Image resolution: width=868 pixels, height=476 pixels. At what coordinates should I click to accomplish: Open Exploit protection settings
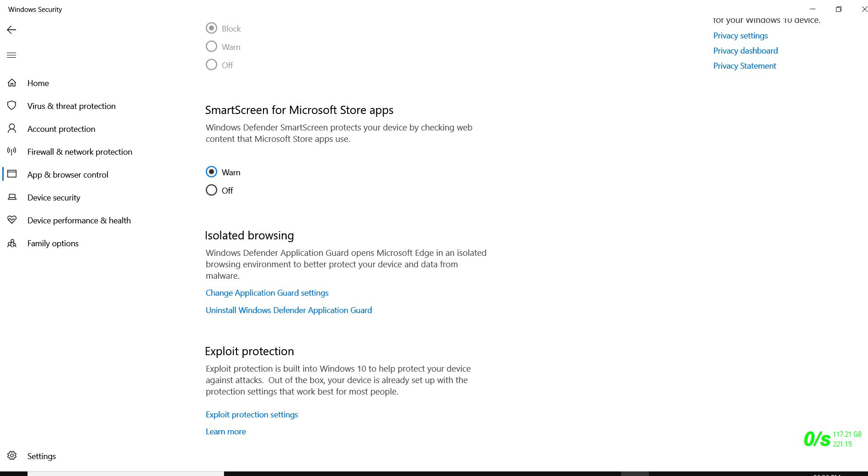point(252,414)
